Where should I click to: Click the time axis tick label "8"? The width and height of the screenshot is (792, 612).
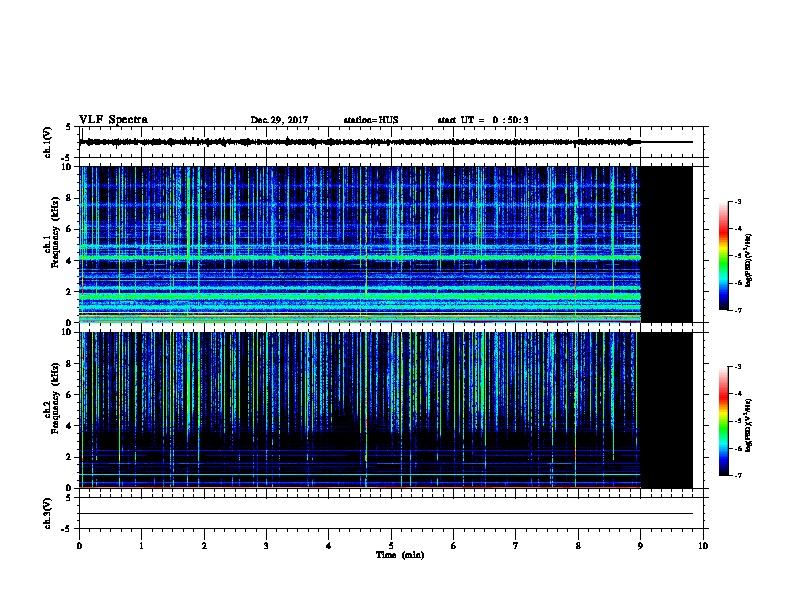578,546
